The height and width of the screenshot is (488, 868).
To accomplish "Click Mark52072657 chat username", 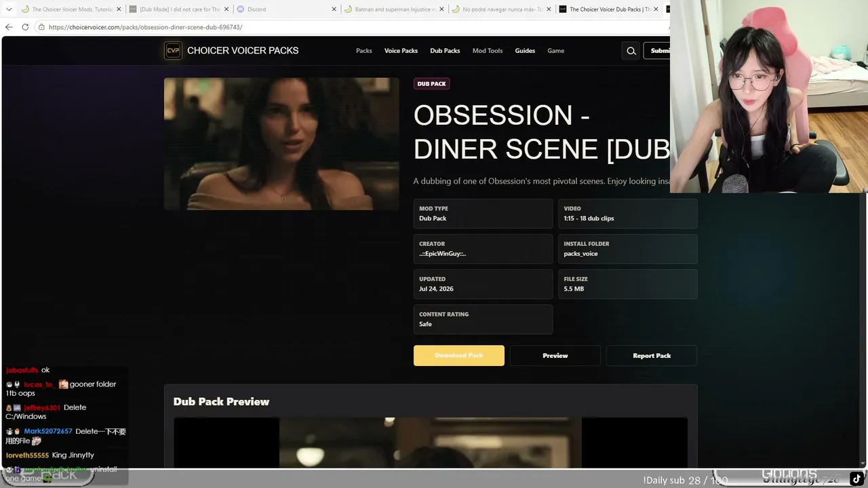I will click(48, 431).
